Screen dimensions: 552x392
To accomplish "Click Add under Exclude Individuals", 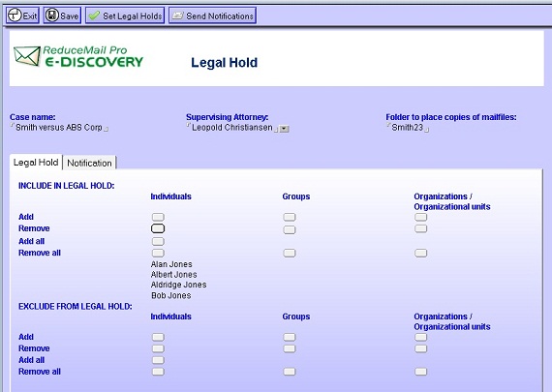I will tap(158, 337).
